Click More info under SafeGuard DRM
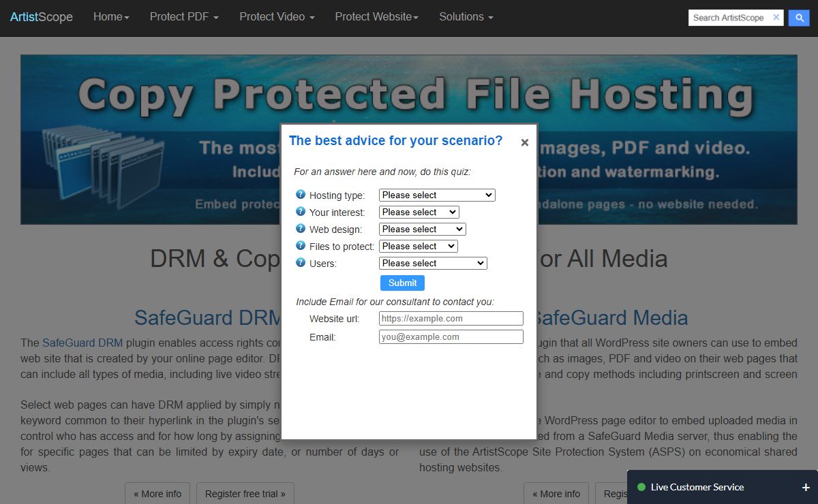The width and height of the screenshot is (818, 504). [157, 494]
